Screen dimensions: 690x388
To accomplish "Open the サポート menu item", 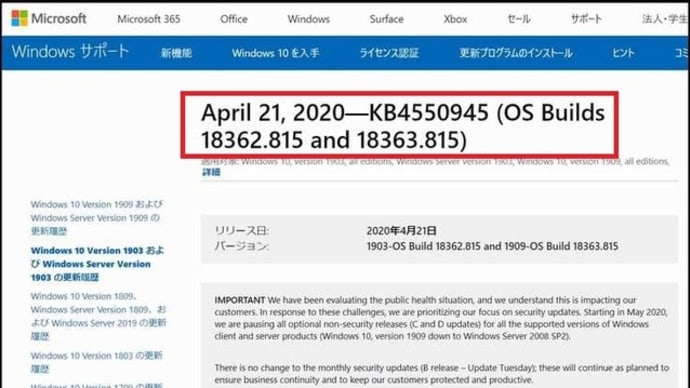I will (586, 19).
